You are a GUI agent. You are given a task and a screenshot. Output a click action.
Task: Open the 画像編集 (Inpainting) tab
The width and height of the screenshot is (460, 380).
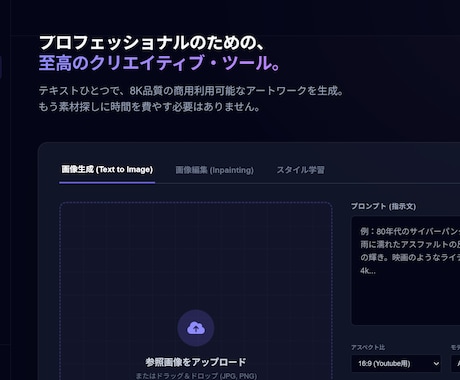(x=215, y=170)
